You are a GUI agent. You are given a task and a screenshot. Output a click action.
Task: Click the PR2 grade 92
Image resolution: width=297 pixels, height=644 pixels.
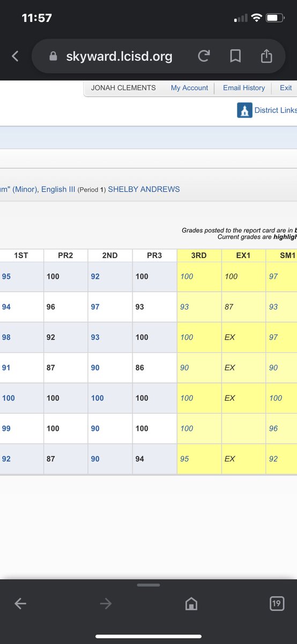pos(50,337)
